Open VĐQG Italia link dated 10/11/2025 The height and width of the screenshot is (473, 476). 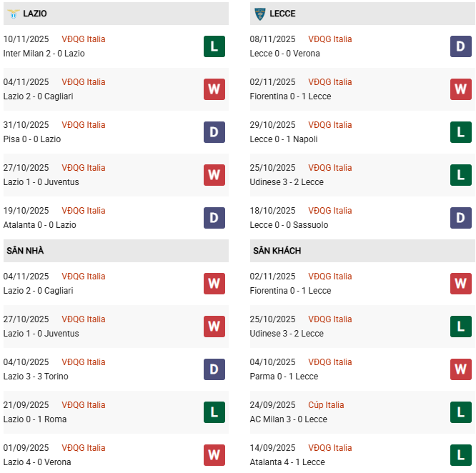click(83, 39)
